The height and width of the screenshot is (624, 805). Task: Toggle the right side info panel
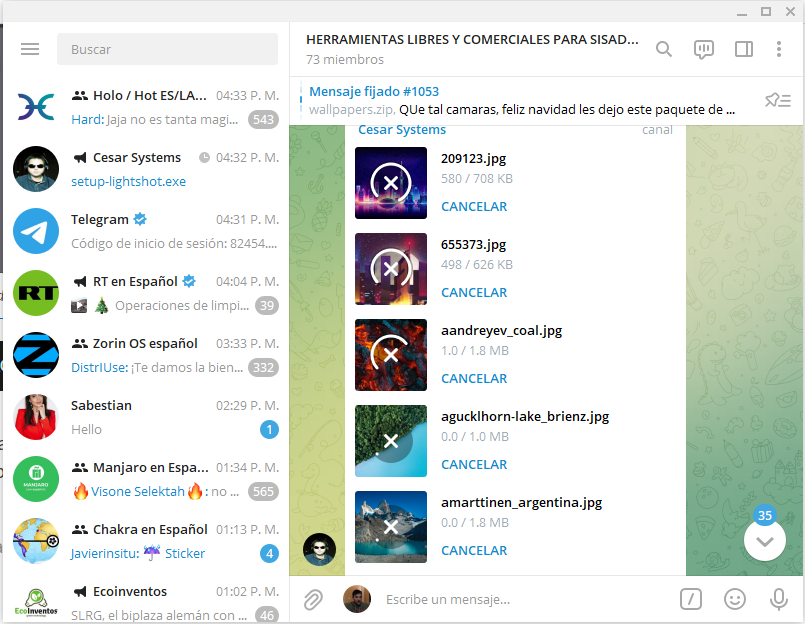click(x=743, y=49)
